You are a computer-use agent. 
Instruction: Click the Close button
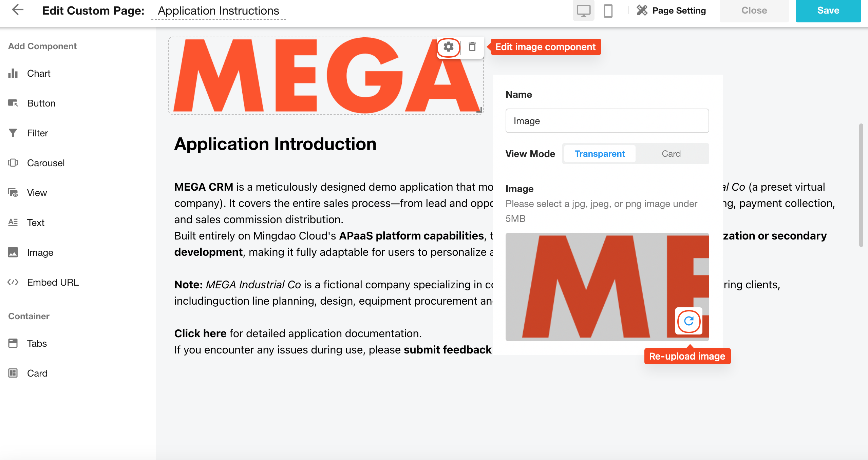[754, 11]
